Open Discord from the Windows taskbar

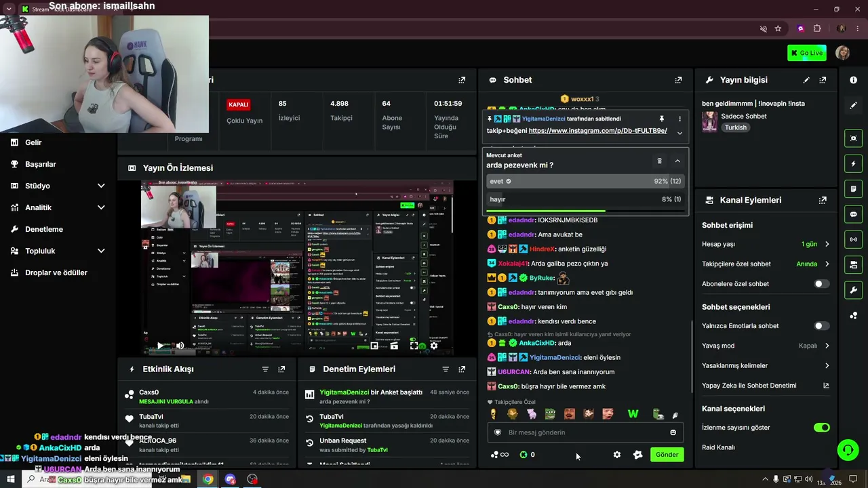click(x=231, y=479)
